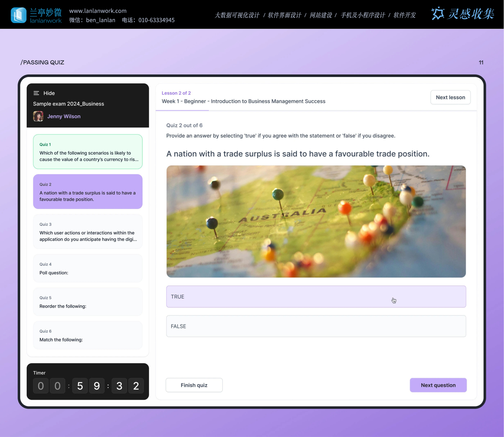Click the Next question button

tap(438, 385)
